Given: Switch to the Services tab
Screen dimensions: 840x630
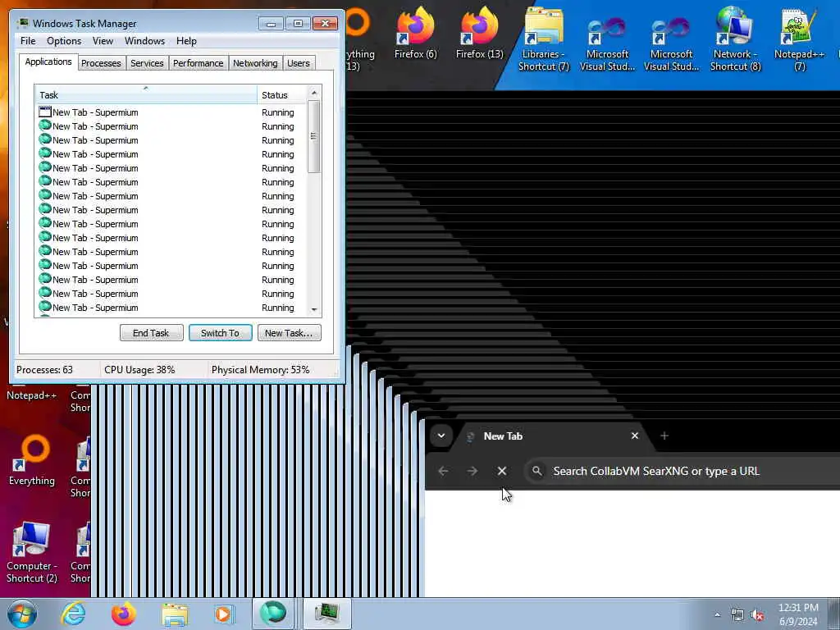Looking at the screenshot, I should click(147, 63).
